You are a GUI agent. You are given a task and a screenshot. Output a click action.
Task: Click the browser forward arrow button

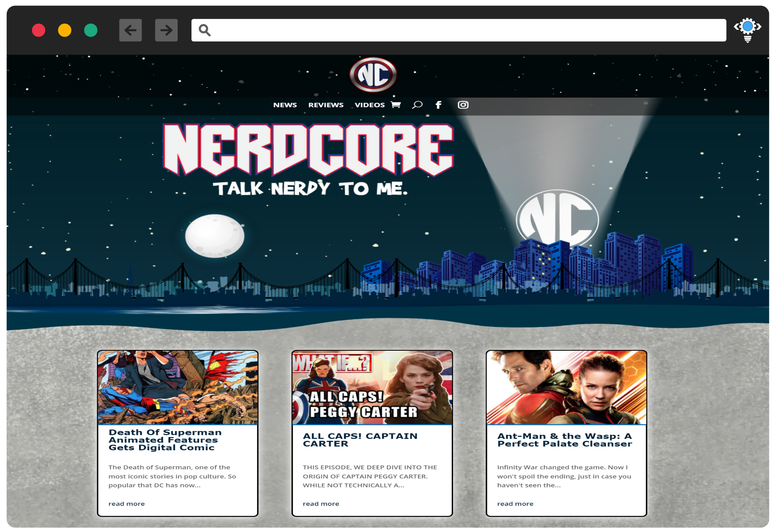click(x=166, y=30)
